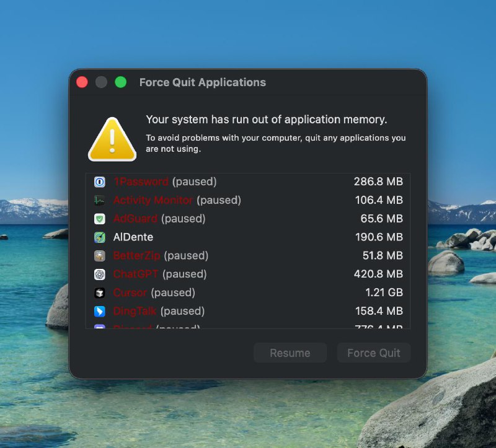496x448 pixels.
Task: Click the ChatGPT app icon
Action: (x=99, y=274)
